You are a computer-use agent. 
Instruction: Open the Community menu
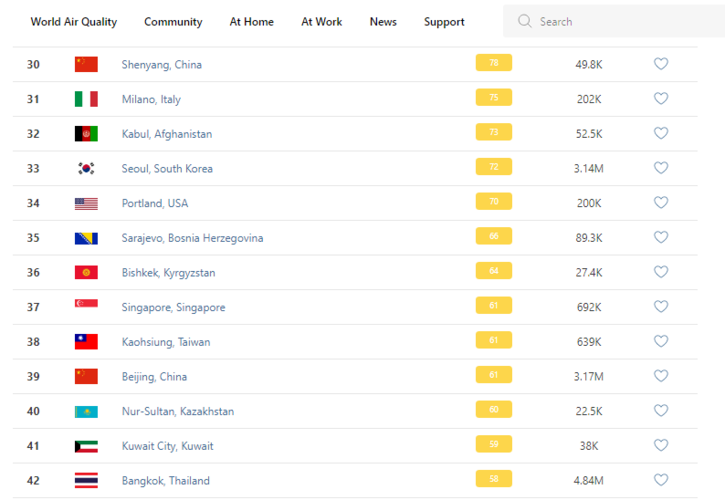click(173, 22)
